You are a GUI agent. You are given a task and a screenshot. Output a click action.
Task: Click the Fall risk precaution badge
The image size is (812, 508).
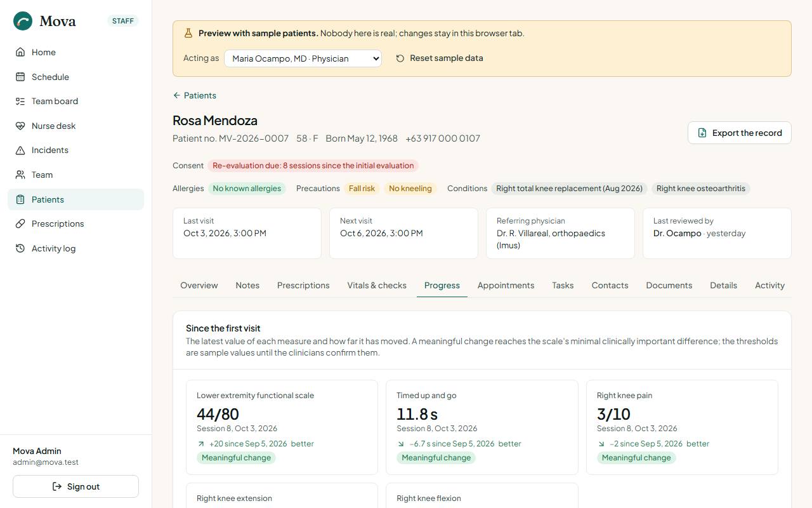tap(362, 189)
